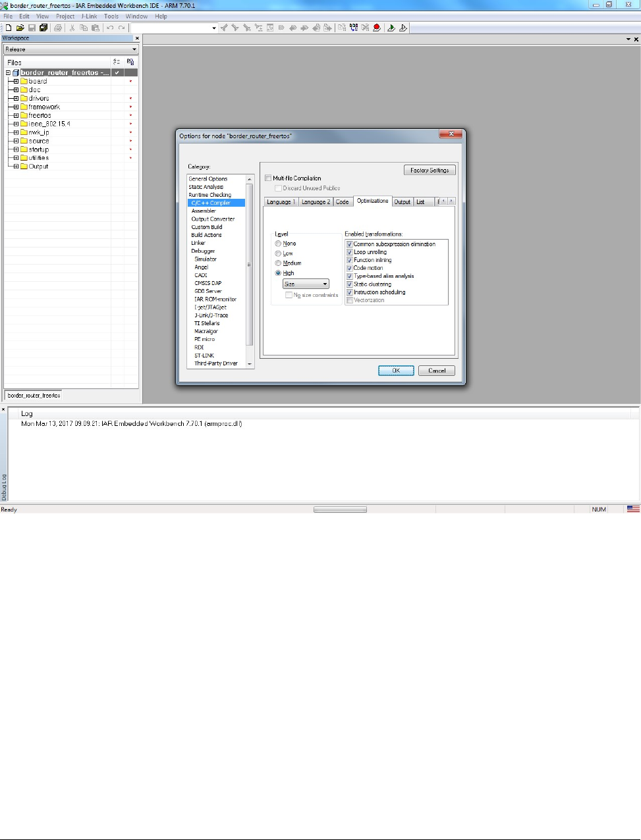Confirm the options with OK
Viewport: 641px width, 840px height.
396,371
